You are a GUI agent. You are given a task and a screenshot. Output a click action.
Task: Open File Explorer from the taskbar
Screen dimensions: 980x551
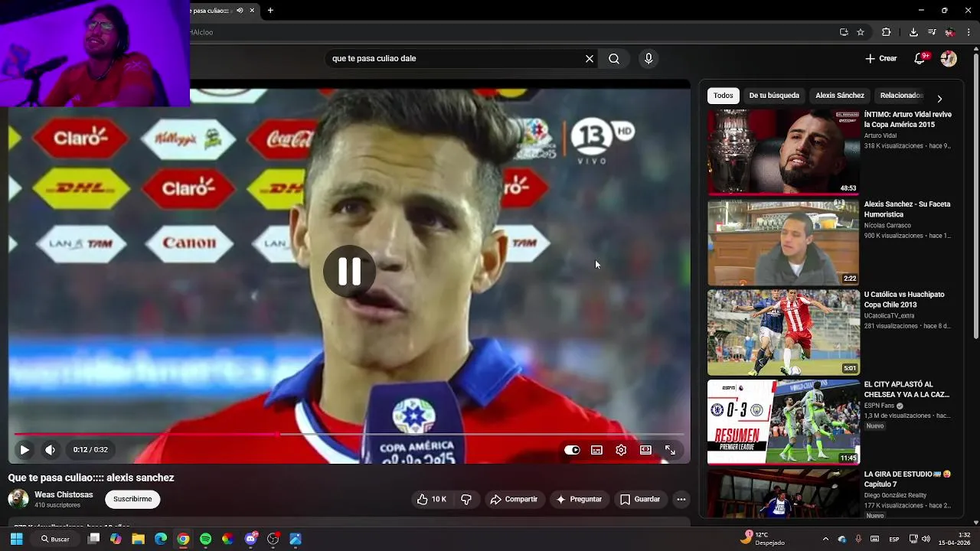pos(138,539)
